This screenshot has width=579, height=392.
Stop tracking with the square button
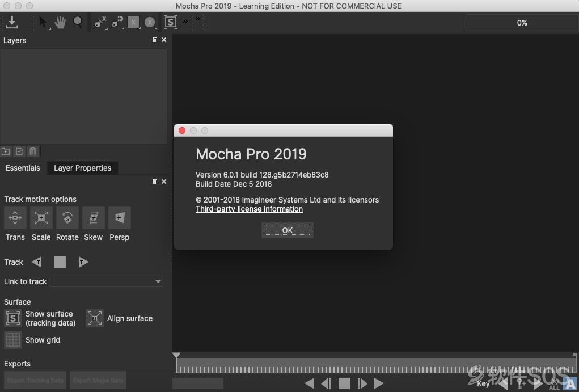60,262
